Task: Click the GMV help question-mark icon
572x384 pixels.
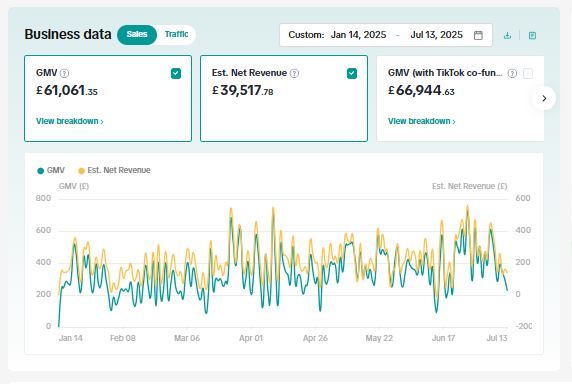Action: pyautogui.click(x=64, y=73)
